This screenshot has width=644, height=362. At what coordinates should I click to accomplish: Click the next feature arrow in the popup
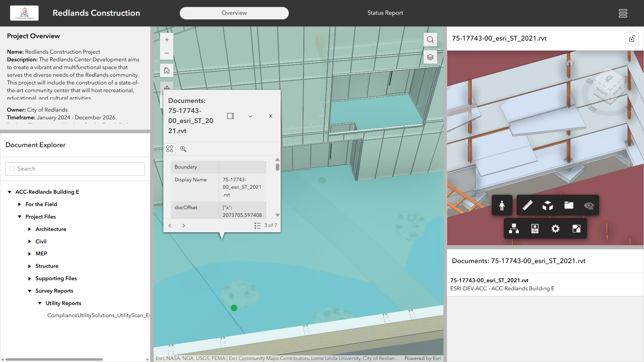point(183,225)
